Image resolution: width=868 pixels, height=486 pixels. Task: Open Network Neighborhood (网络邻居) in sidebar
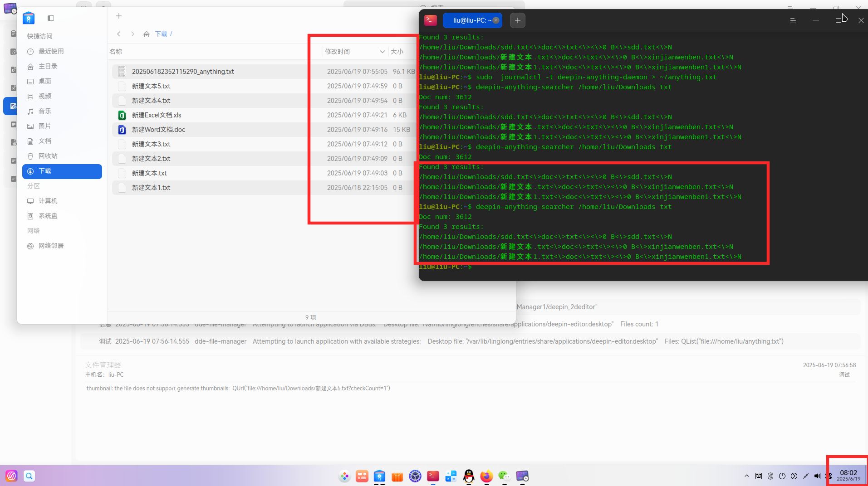[62, 246]
